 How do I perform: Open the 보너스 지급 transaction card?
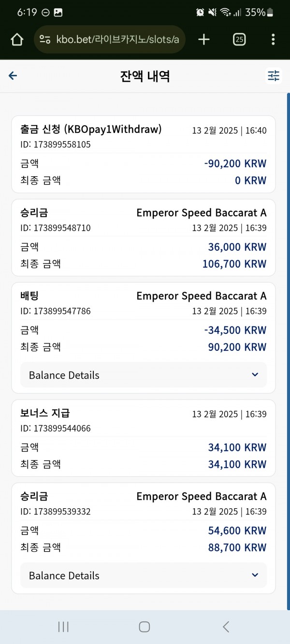(x=144, y=438)
